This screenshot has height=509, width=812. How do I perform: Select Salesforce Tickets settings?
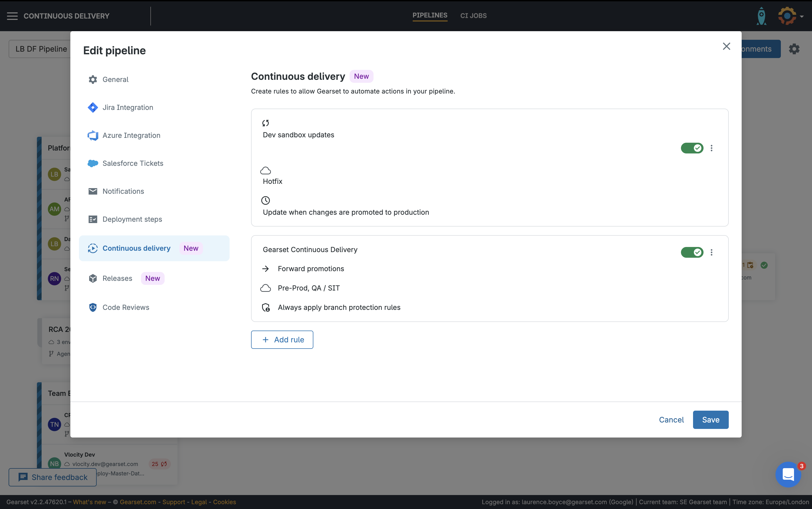click(154, 163)
